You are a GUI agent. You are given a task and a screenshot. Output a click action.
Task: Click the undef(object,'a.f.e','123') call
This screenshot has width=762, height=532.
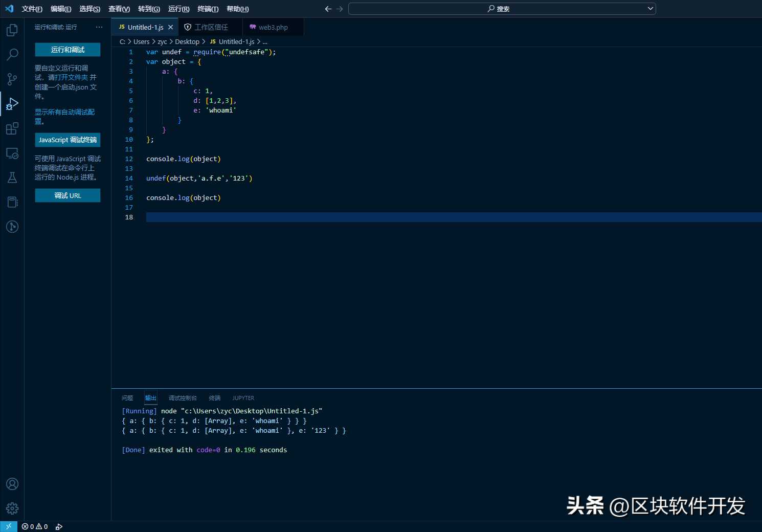[x=199, y=179]
